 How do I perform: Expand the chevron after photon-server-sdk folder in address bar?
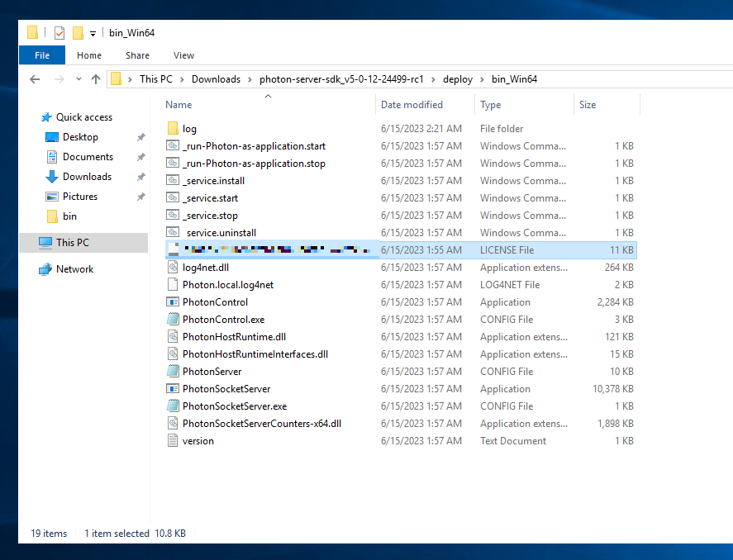pos(433,79)
